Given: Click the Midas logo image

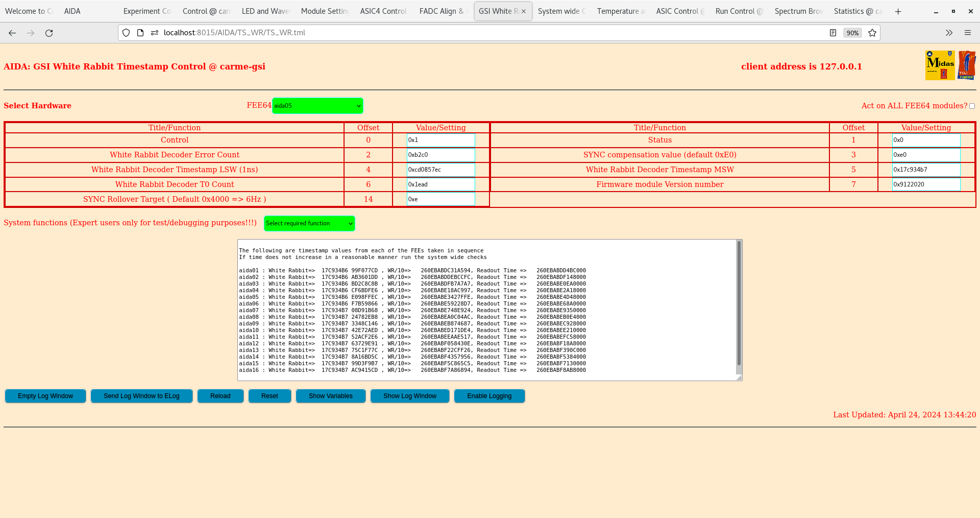Looking at the screenshot, I should (x=939, y=65).
